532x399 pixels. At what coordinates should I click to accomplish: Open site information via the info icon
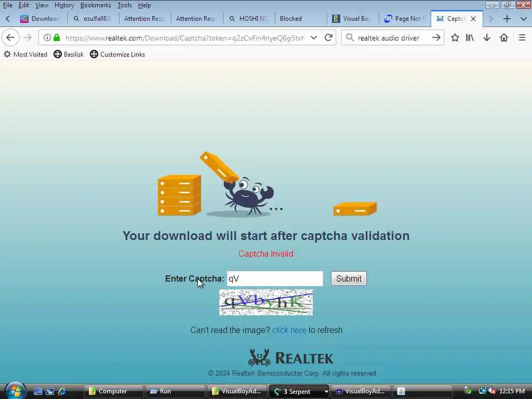(47, 37)
